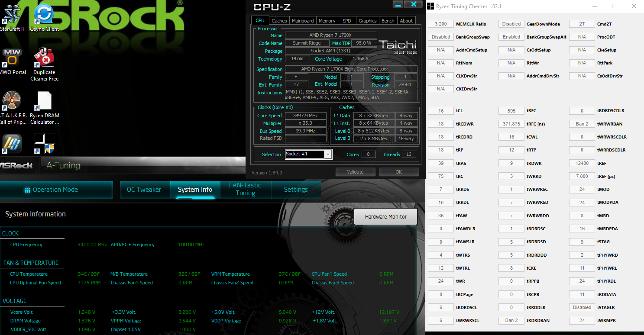
Task: Open Operation Mode in A-Tuning
Action: point(56,190)
